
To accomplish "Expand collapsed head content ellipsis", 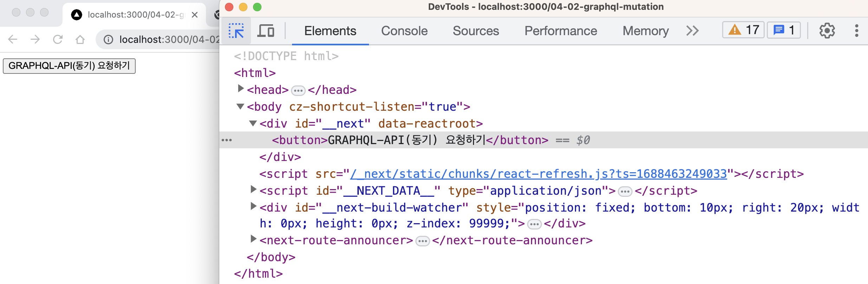I will [x=298, y=91].
